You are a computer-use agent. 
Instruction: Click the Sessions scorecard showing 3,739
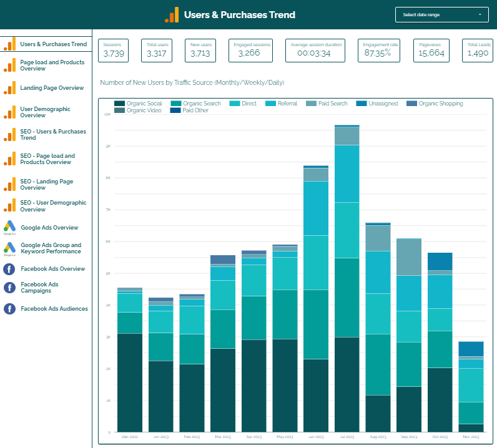click(x=113, y=51)
